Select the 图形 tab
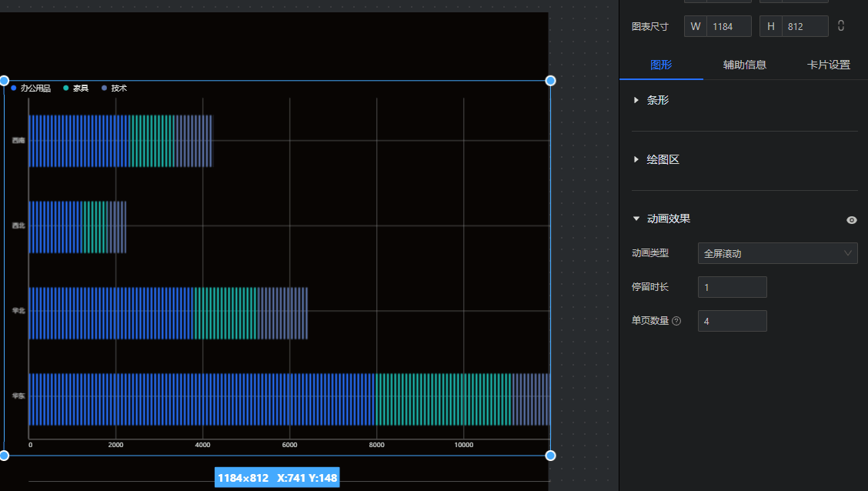 (x=661, y=65)
